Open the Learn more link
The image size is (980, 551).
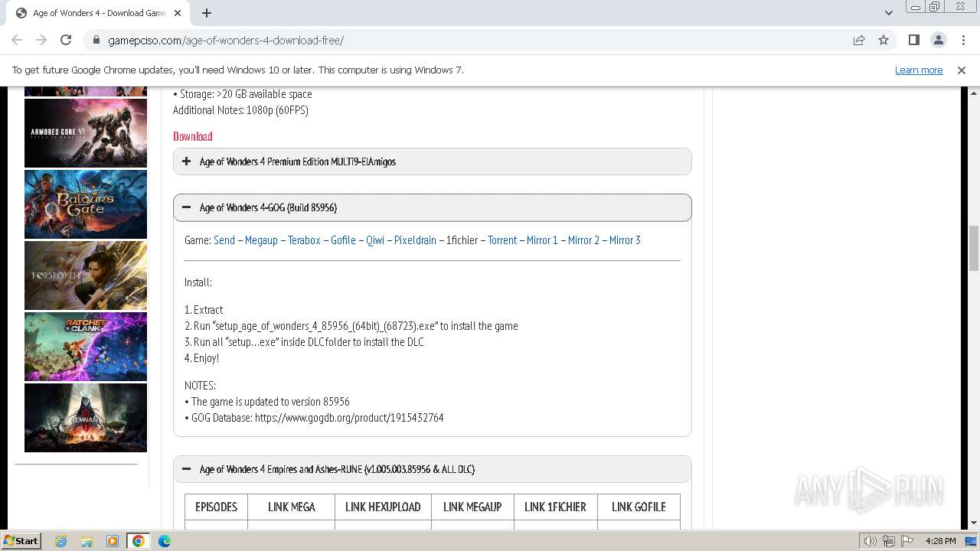[x=919, y=70]
